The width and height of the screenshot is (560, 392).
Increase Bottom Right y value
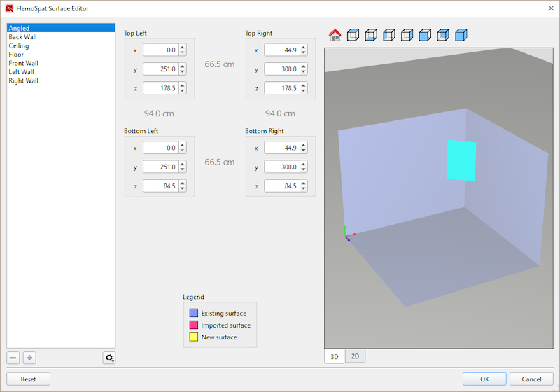point(304,164)
